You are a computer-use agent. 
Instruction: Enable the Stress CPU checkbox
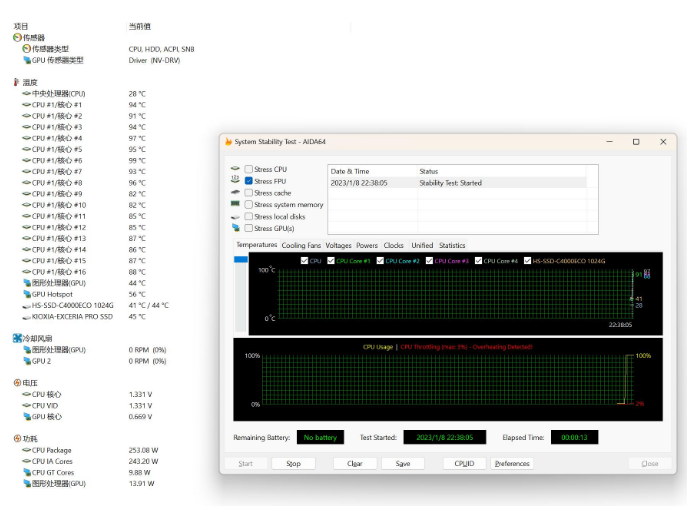[x=249, y=170]
